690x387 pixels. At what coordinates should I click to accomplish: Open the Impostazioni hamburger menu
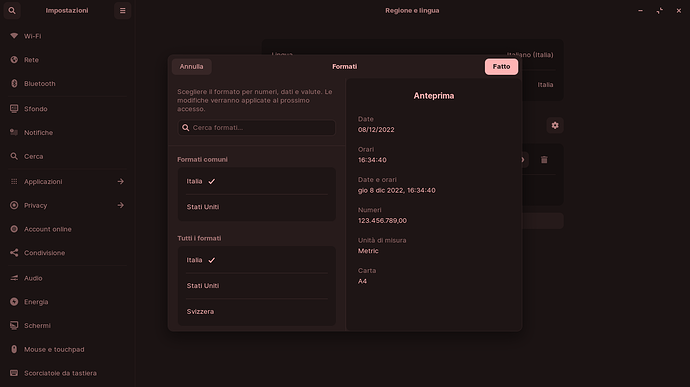tap(122, 11)
